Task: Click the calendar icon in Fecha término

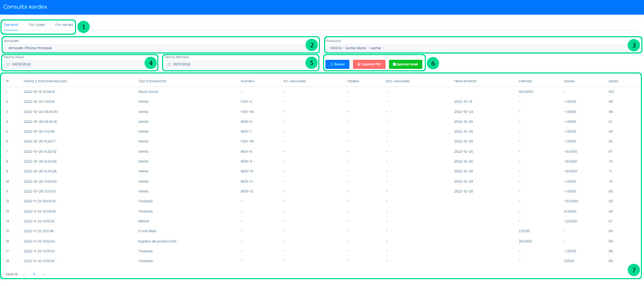Action: click(x=169, y=65)
